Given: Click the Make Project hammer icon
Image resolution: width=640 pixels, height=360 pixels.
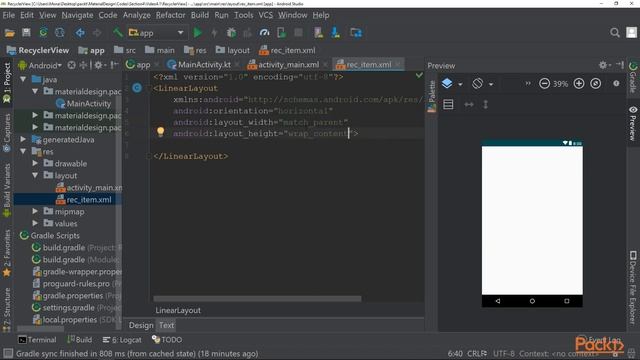Looking at the screenshot, I should (118, 33).
